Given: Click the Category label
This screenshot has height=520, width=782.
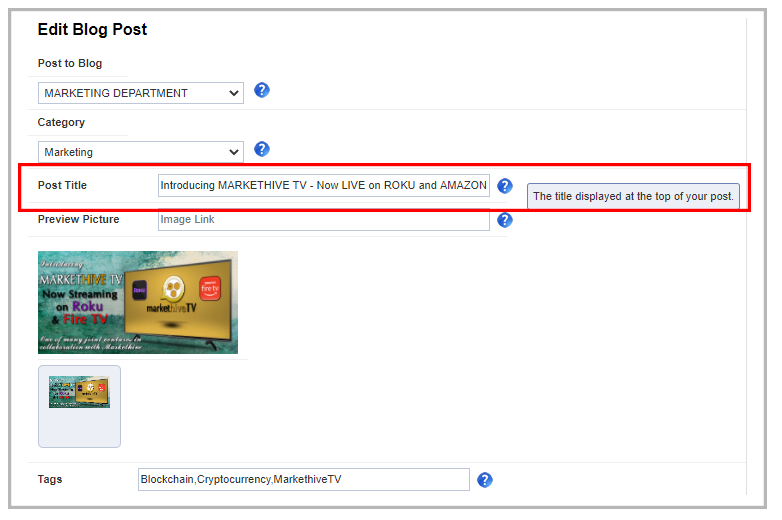Looking at the screenshot, I should click(x=61, y=122).
